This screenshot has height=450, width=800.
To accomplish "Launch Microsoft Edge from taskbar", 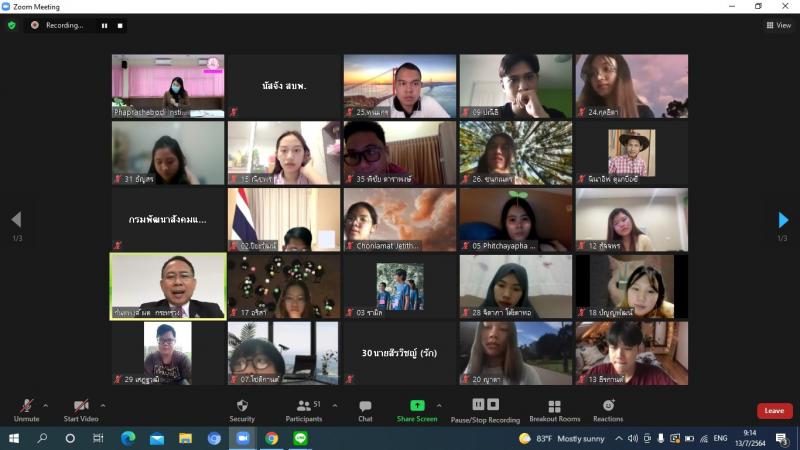I will pyautogui.click(x=128, y=438).
